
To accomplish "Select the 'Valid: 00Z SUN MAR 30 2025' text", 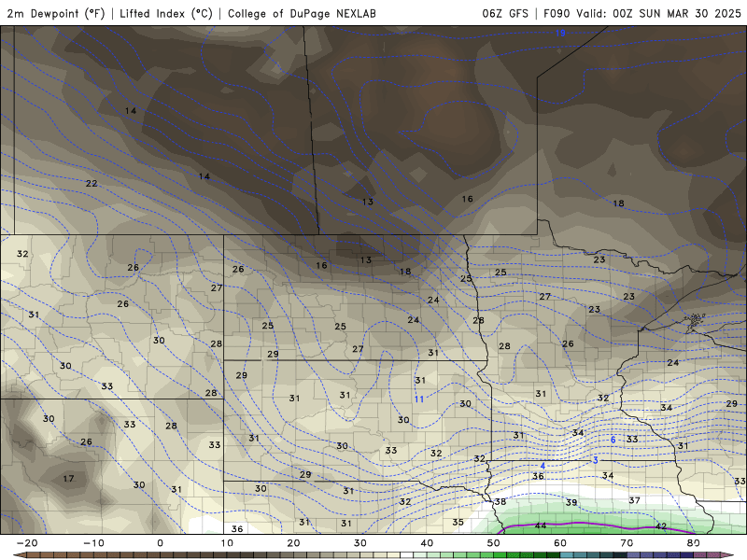I will pos(659,13).
